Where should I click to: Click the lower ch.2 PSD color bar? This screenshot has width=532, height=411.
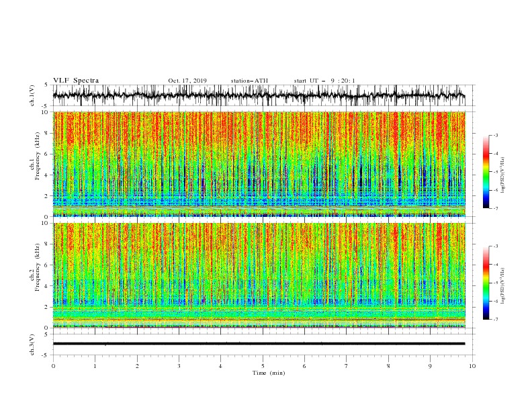[x=486, y=283]
